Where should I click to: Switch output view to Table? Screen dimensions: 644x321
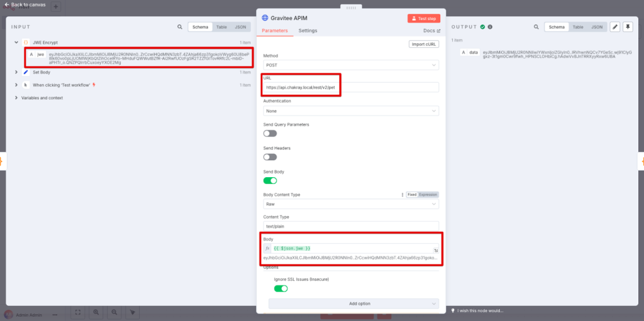click(578, 27)
